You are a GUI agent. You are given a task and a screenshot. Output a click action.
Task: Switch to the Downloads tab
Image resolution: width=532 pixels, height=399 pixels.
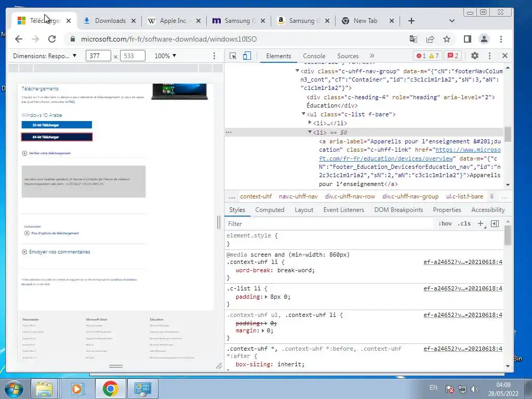pyautogui.click(x=110, y=21)
